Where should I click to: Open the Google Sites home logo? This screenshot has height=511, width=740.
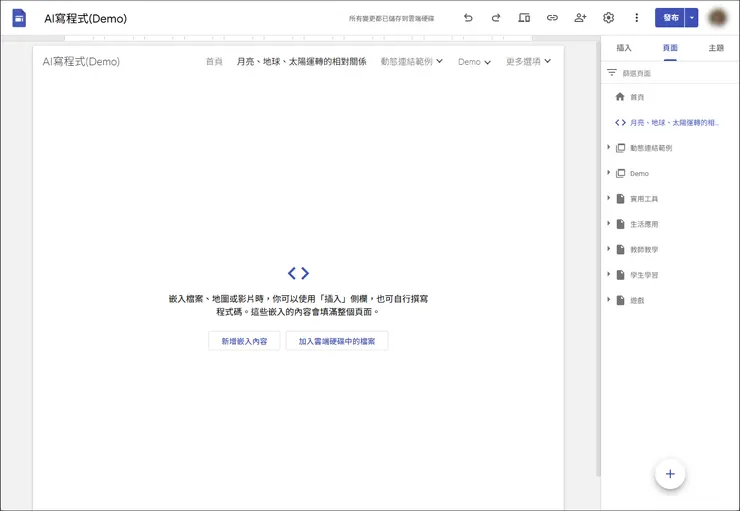[x=19, y=18]
